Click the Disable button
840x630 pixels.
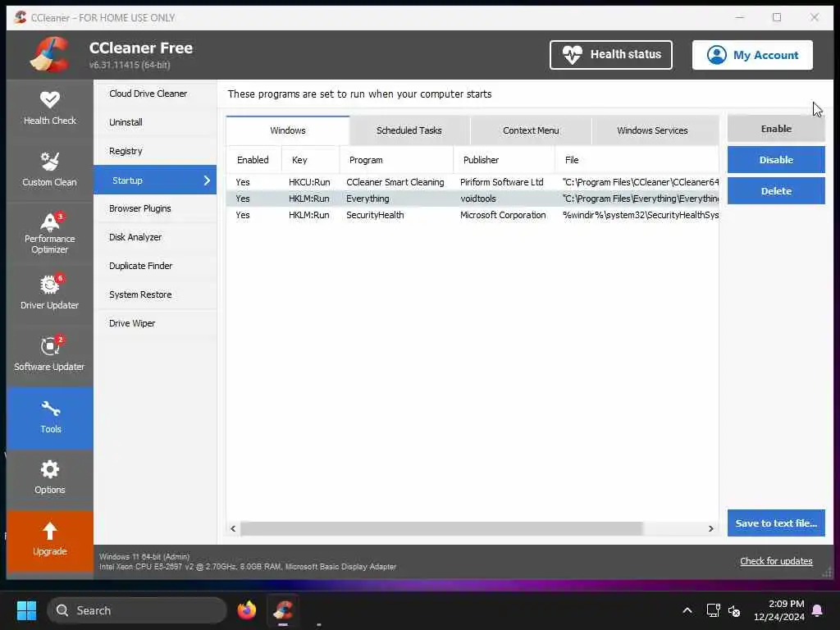(x=776, y=160)
